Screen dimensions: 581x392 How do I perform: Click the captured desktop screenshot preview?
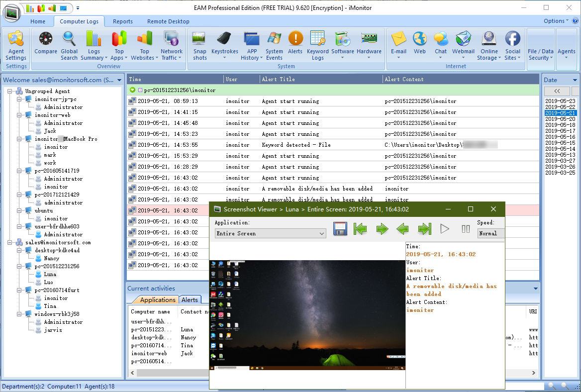307,315
